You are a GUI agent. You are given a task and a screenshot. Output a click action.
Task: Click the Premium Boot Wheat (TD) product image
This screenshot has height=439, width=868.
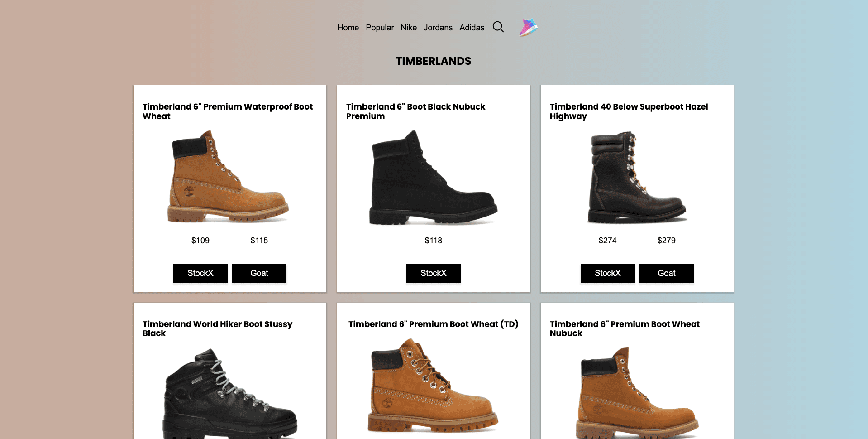tap(433, 390)
